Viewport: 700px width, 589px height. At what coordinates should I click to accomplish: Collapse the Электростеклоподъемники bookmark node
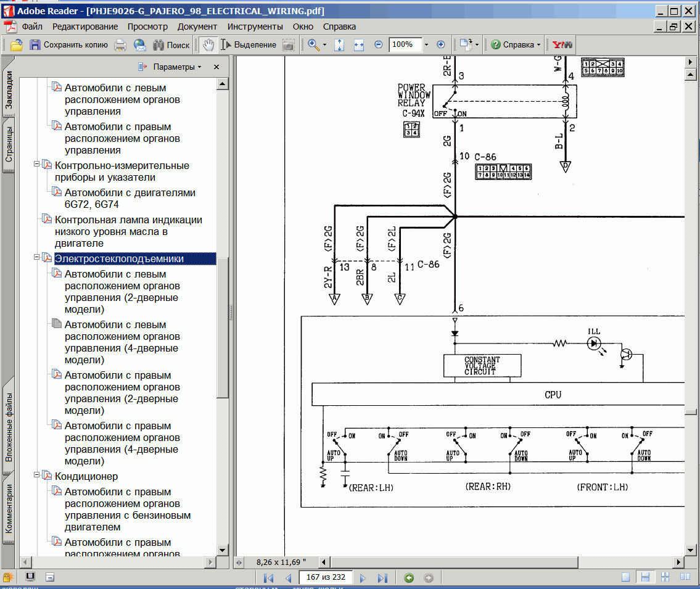(x=36, y=257)
